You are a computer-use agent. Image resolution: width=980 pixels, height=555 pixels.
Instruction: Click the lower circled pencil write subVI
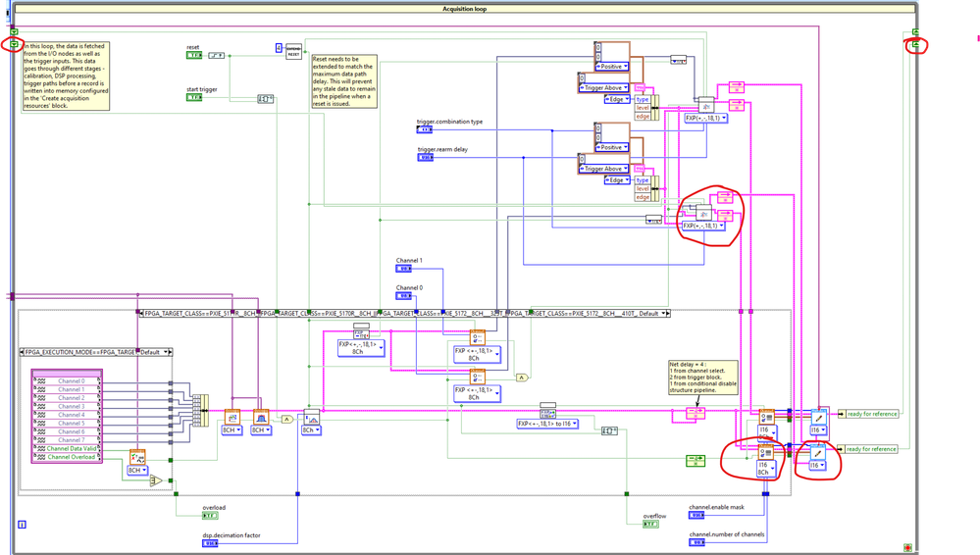pyautogui.click(x=818, y=452)
